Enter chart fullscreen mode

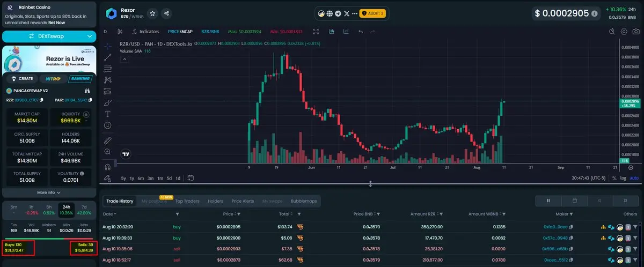click(x=316, y=32)
